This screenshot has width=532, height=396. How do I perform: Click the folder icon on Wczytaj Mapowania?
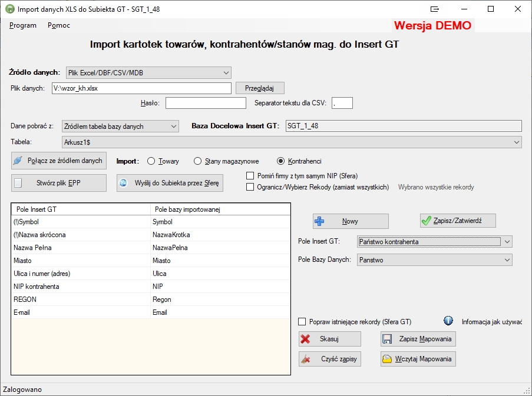point(387,359)
